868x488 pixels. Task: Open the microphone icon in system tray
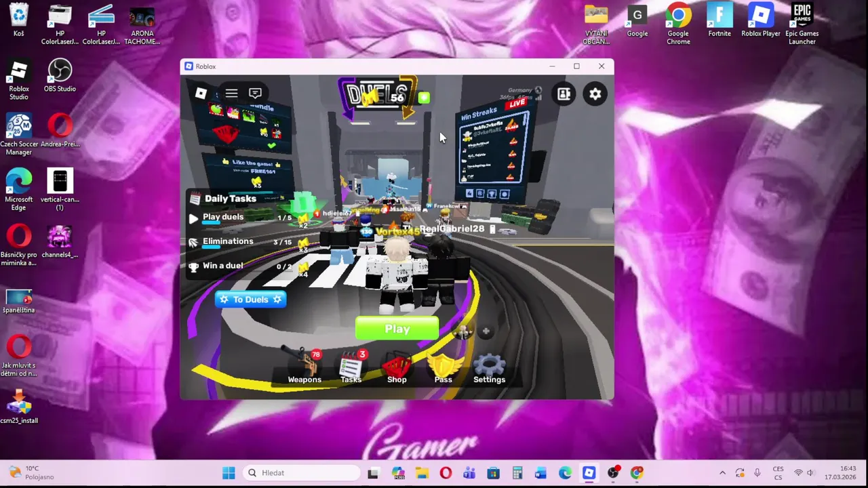coord(757,473)
